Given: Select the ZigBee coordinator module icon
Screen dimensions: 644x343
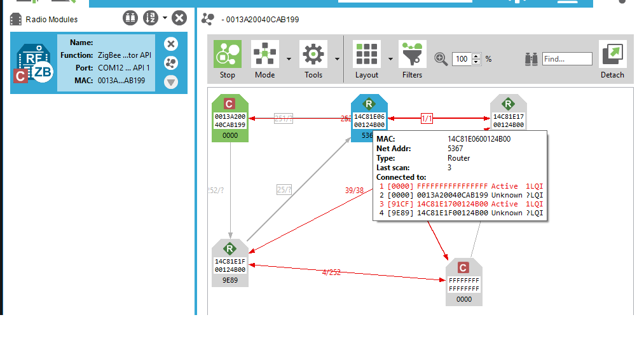Looking at the screenshot, I should [34, 63].
